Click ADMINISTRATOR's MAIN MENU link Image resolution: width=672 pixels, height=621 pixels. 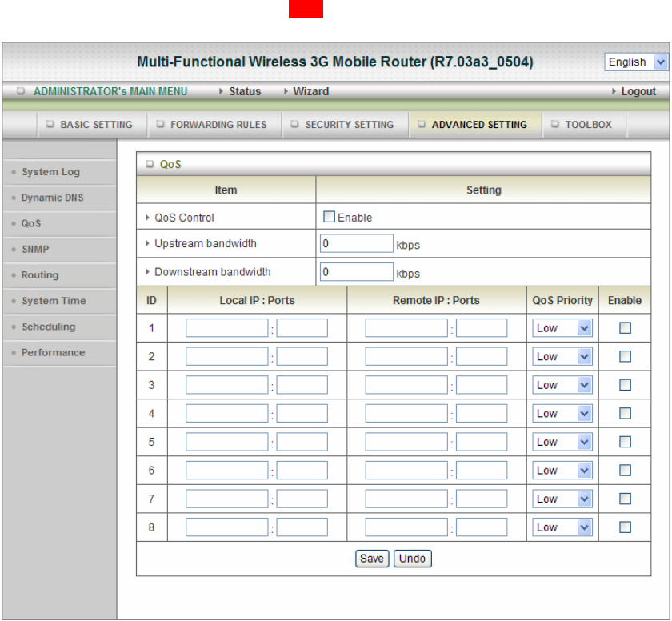[x=110, y=91]
